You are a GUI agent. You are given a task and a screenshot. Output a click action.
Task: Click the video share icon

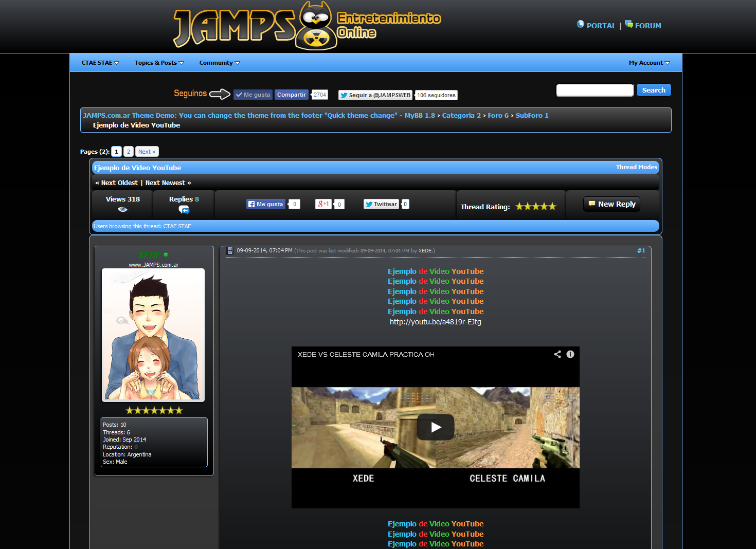557,354
